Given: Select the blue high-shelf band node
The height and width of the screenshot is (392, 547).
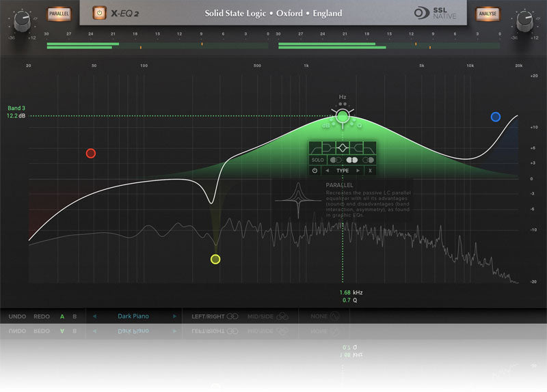Looking at the screenshot, I should [495, 117].
